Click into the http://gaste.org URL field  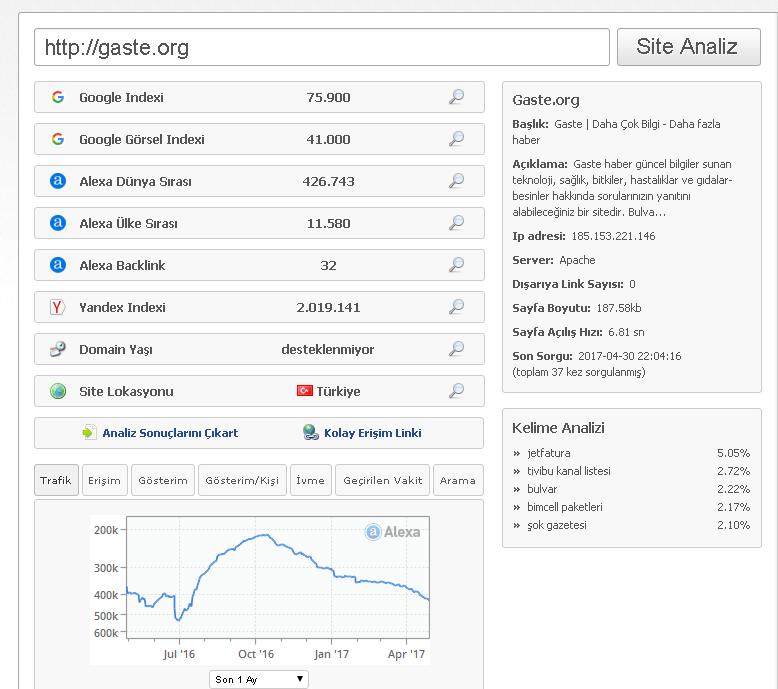point(322,47)
